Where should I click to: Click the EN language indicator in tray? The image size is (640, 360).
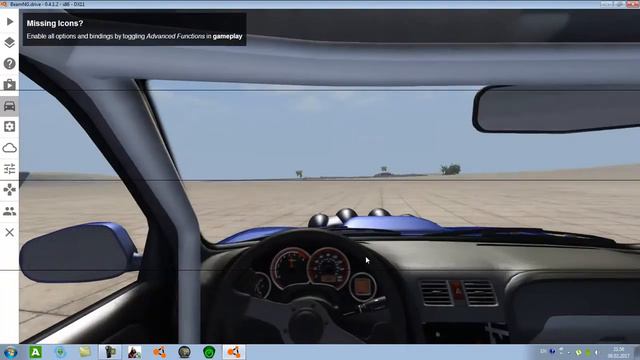click(x=543, y=351)
